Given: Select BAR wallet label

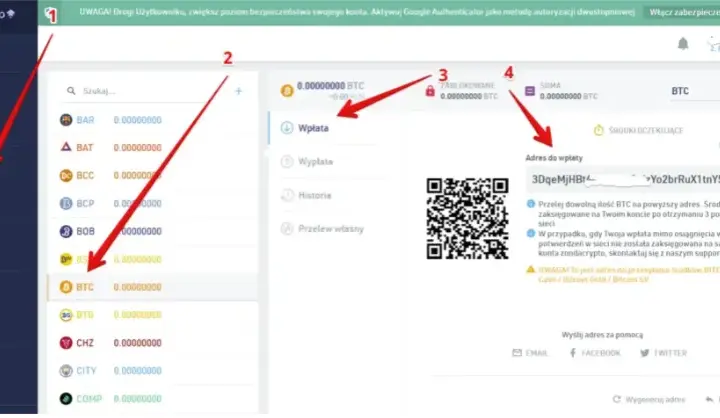Looking at the screenshot, I should (x=85, y=120).
